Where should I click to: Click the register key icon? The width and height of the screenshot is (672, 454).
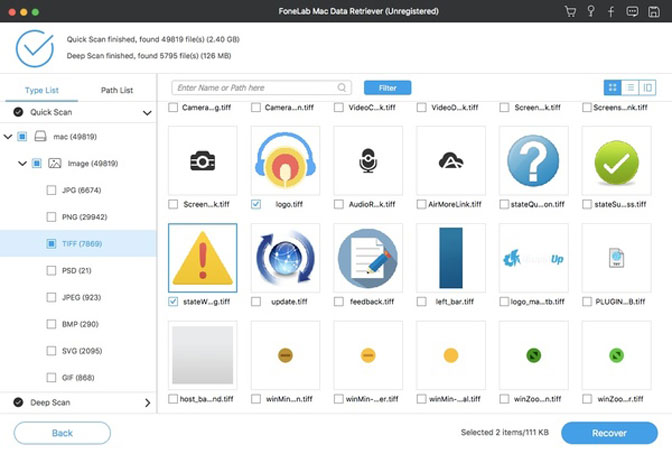click(591, 12)
